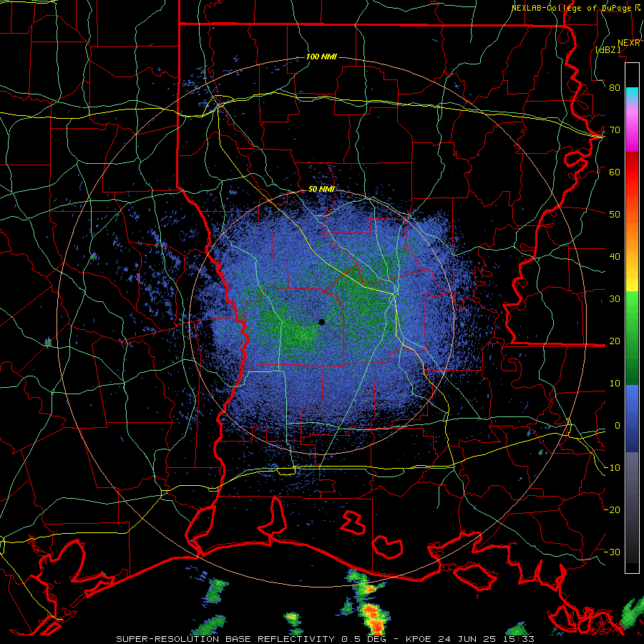644x644 pixels.
Task: Pick the bright green colorbar segment near 25 dBZ
Action: pos(632,316)
